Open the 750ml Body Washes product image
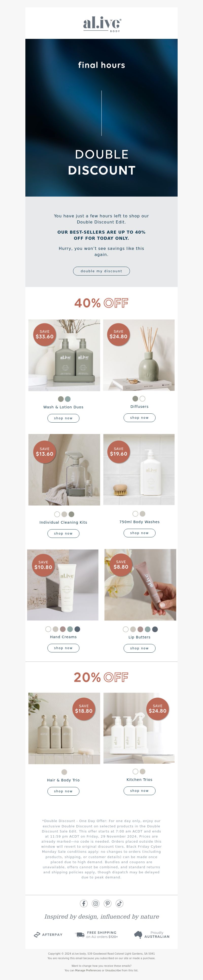 (139, 470)
